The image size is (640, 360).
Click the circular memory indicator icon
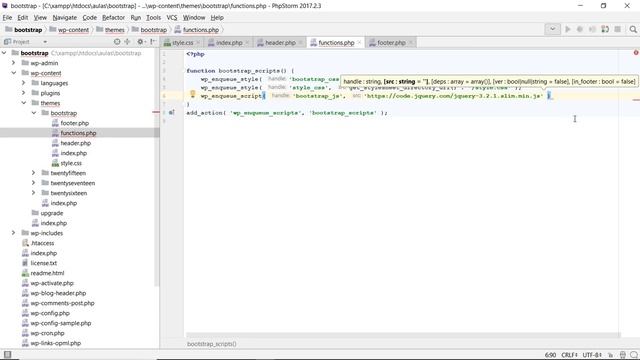(x=633, y=355)
